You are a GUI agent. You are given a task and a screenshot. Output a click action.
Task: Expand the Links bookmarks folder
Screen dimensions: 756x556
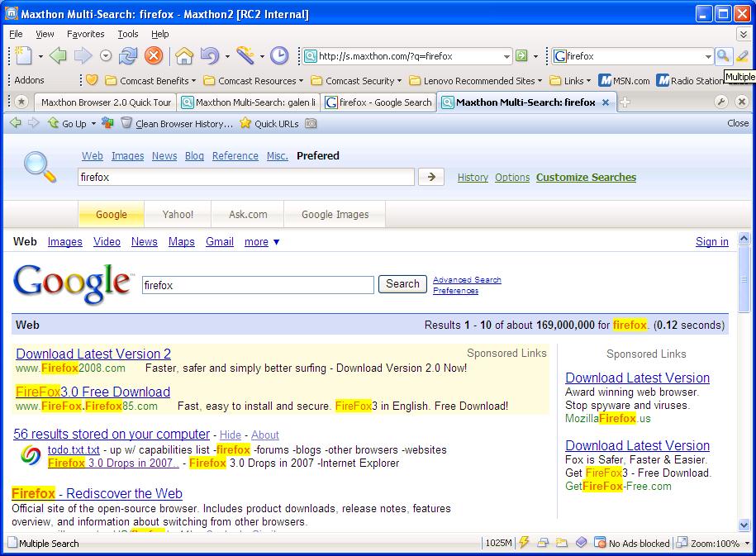pos(570,80)
